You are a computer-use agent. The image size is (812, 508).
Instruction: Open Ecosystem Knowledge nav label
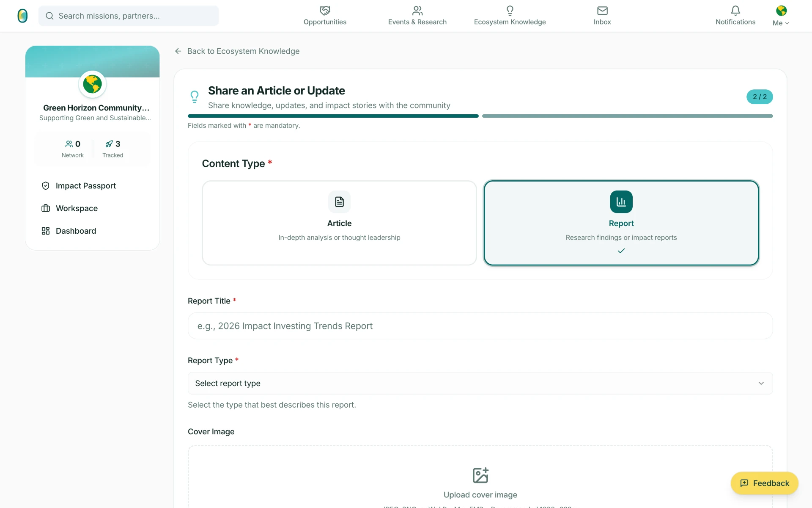click(x=510, y=22)
